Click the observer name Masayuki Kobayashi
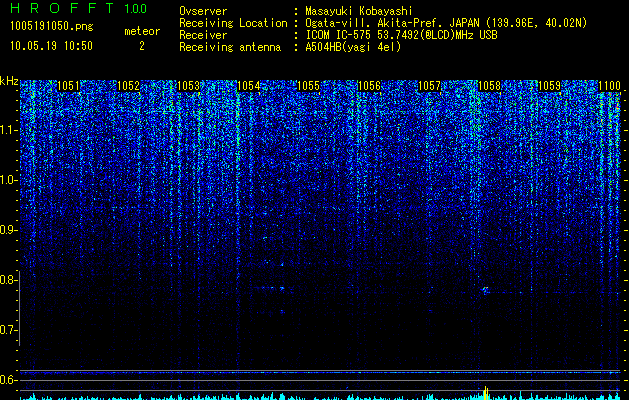The image size is (629, 400). (x=359, y=11)
